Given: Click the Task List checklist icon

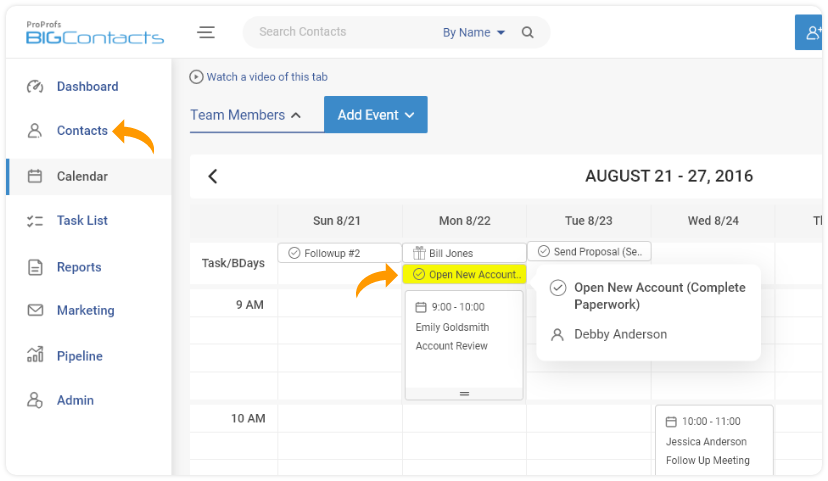Looking at the screenshot, I should pyautogui.click(x=35, y=221).
